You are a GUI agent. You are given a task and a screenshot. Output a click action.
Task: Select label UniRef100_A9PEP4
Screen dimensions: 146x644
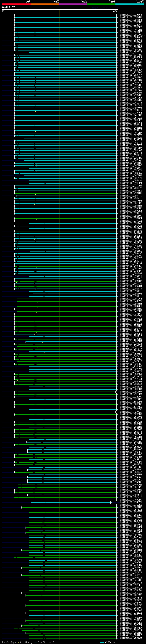[131, 58]
